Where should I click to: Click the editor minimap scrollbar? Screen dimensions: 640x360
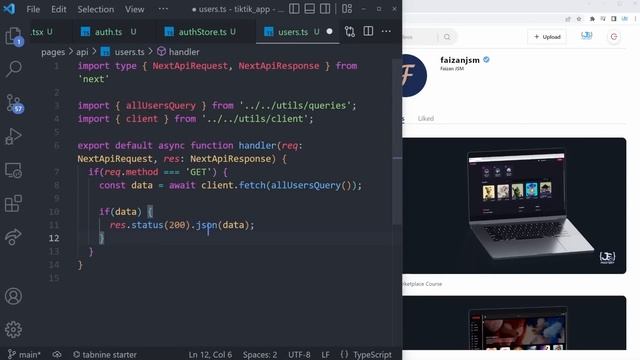(x=397, y=143)
